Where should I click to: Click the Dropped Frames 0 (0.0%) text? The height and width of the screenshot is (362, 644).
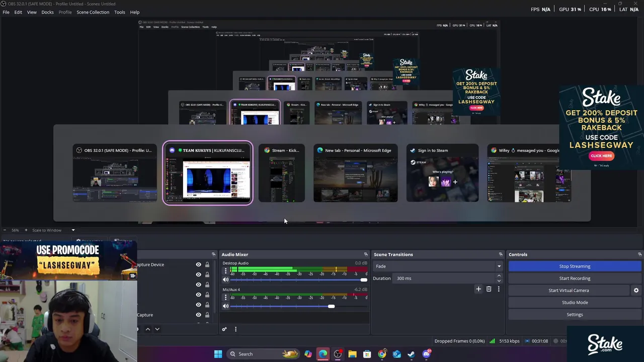(460, 341)
